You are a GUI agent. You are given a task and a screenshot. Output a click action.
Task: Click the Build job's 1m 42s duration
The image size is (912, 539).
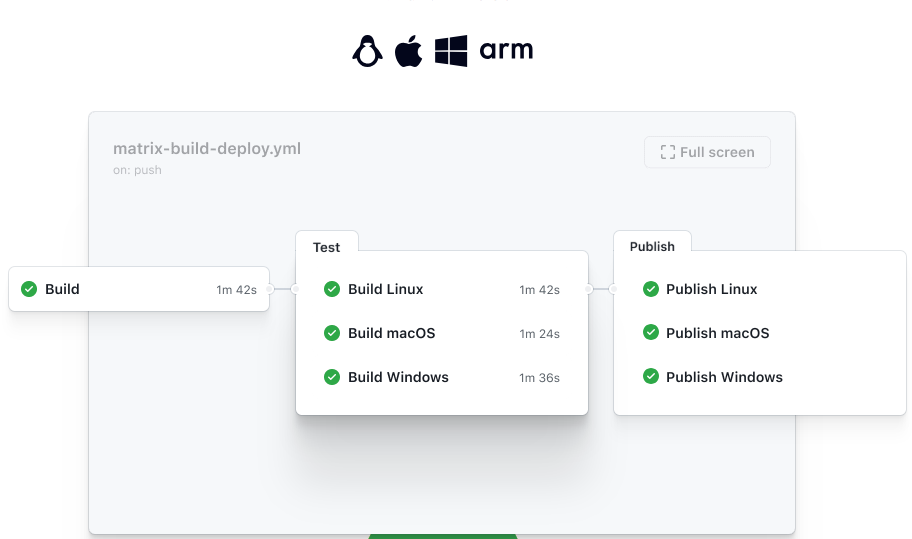click(x=237, y=290)
